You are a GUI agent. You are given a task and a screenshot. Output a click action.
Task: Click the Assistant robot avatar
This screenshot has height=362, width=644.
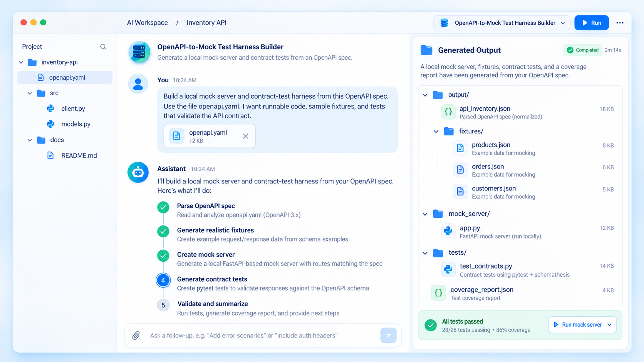point(138,172)
